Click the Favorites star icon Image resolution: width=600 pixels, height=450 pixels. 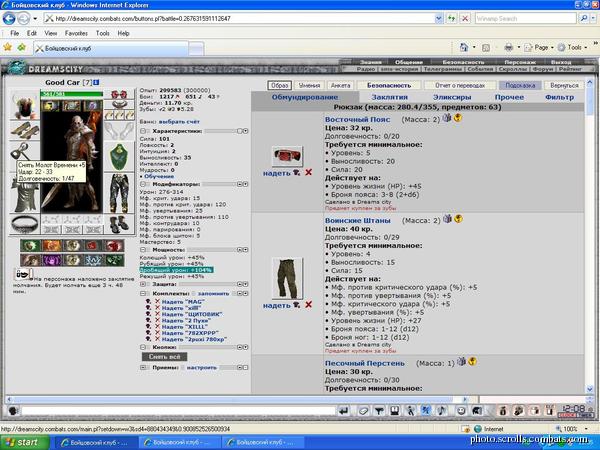coord(7,47)
